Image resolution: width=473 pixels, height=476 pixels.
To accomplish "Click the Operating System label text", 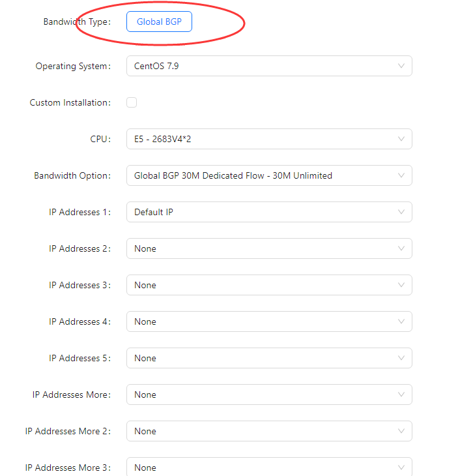I will [x=72, y=66].
